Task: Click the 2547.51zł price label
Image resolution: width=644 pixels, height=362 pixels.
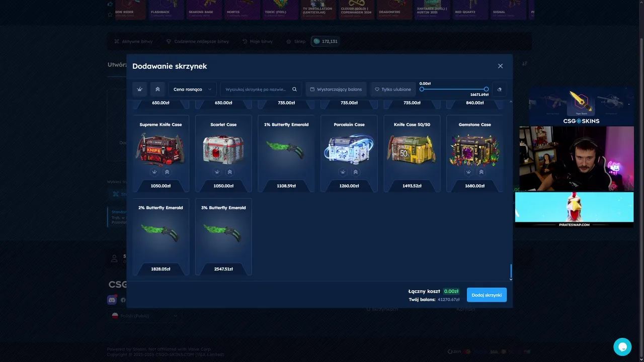Action: [x=223, y=269]
